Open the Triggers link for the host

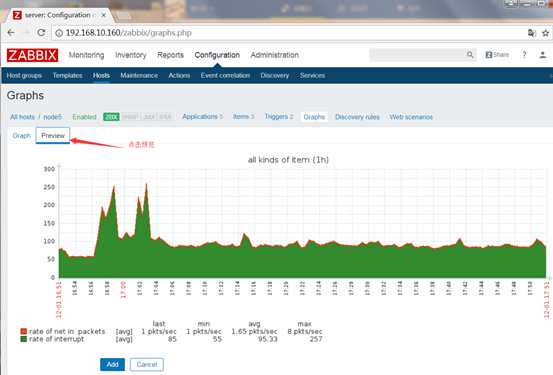(x=279, y=117)
